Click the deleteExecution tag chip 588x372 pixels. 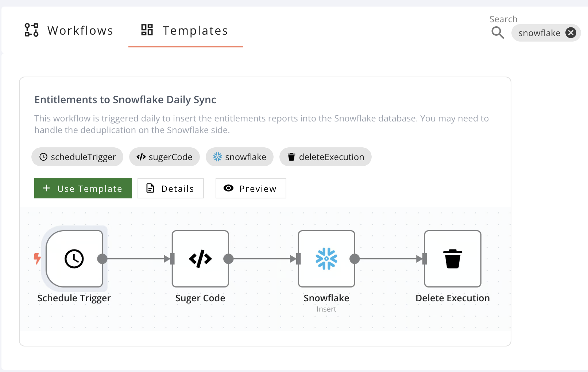point(325,157)
